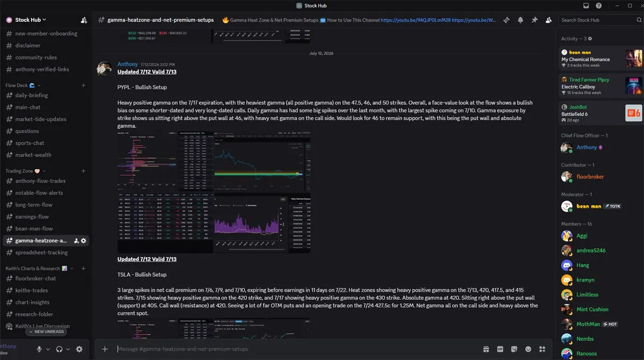The width and height of the screenshot is (644, 360).
Task: Open the anthony-verified-links channel
Action: (46, 69)
